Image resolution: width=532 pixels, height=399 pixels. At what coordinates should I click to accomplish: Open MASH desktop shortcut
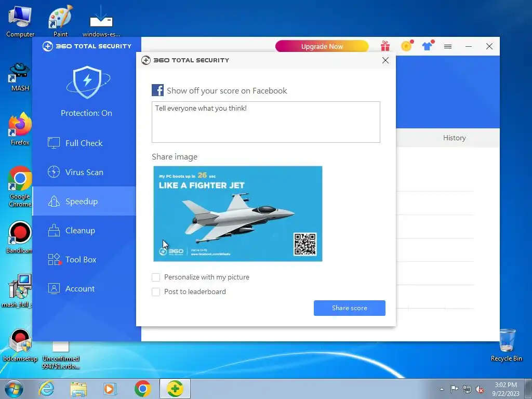pyautogui.click(x=20, y=77)
